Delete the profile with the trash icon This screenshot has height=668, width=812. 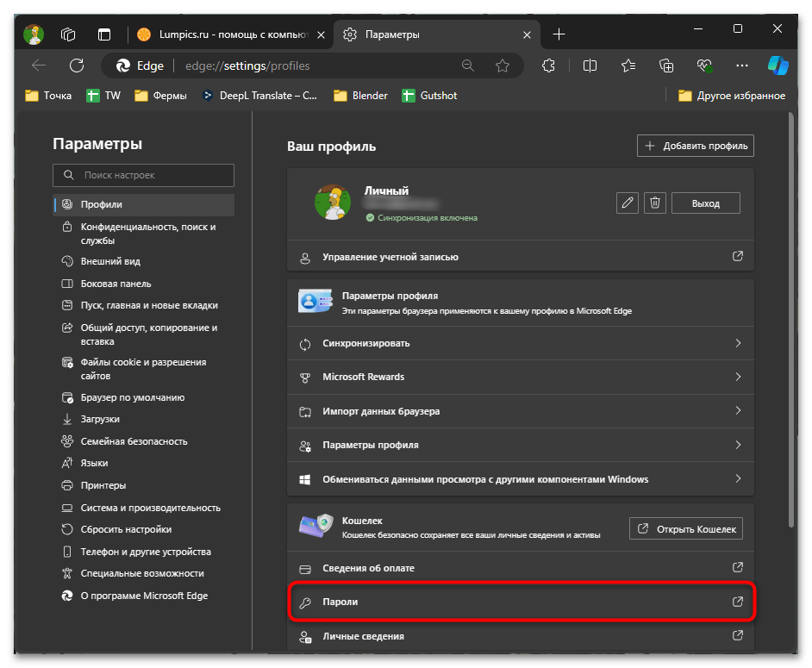tap(654, 203)
